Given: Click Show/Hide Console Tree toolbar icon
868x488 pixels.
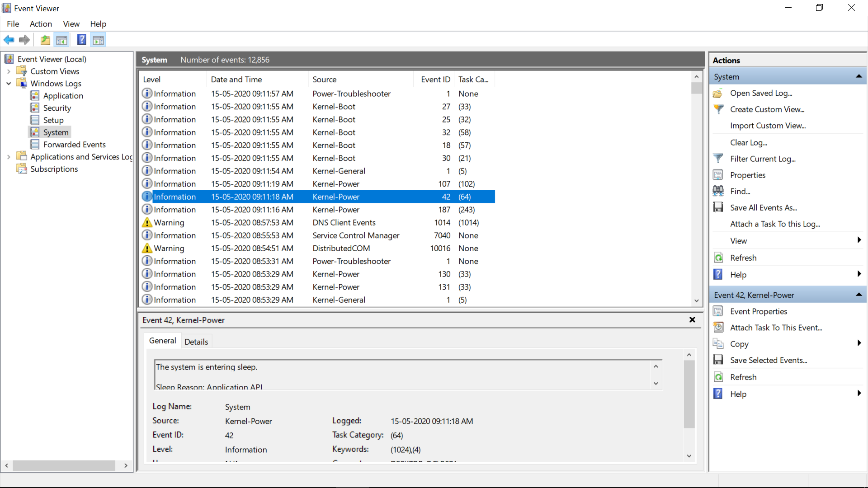Looking at the screenshot, I should pyautogui.click(x=62, y=40).
